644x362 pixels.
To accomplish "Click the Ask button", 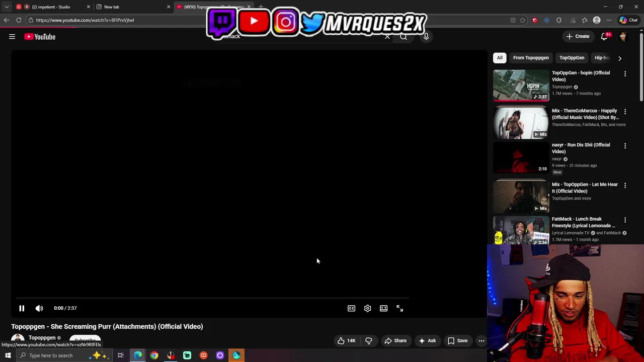I will (x=427, y=341).
